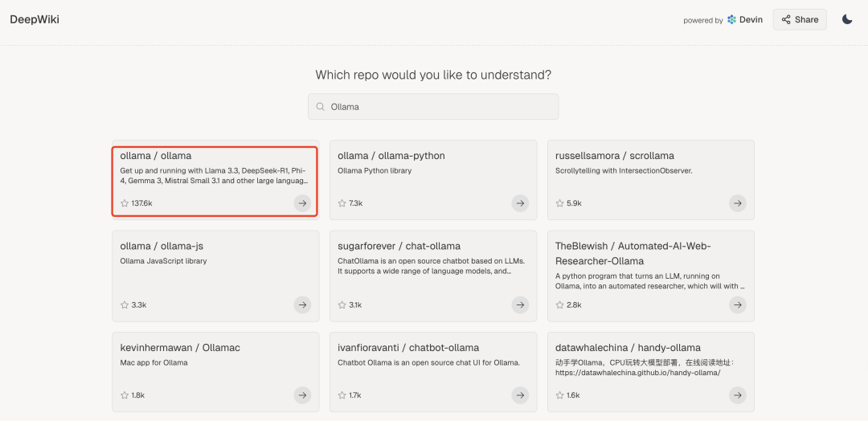Screen dimensions: 868x421
Task: Click star icon beside 1.8k
Action: pos(125,395)
